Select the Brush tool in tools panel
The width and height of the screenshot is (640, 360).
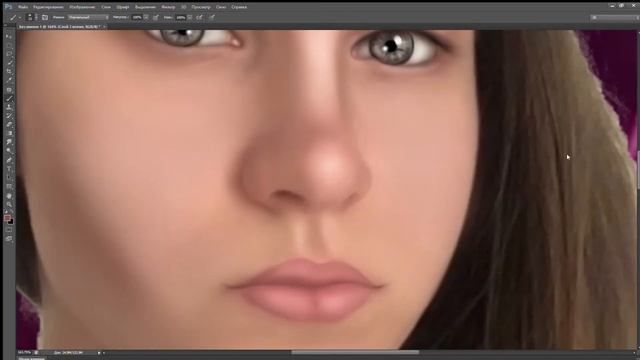click(x=9, y=98)
